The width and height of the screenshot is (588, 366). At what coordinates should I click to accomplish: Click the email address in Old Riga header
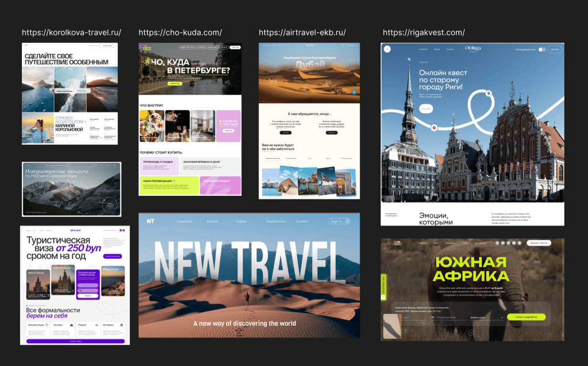click(x=525, y=50)
